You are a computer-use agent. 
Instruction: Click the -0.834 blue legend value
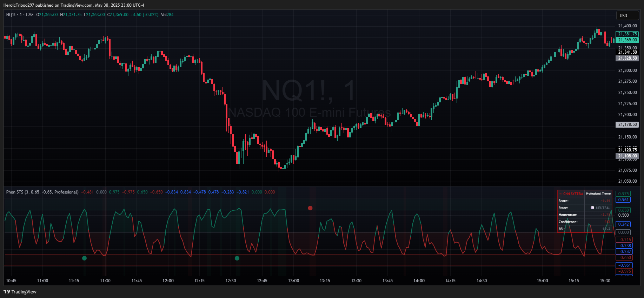click(172, 192)
